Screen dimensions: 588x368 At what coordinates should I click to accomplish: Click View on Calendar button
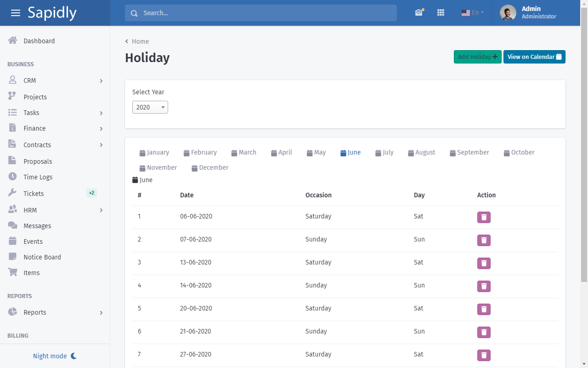pyautogui.click(x=534, y=57)
